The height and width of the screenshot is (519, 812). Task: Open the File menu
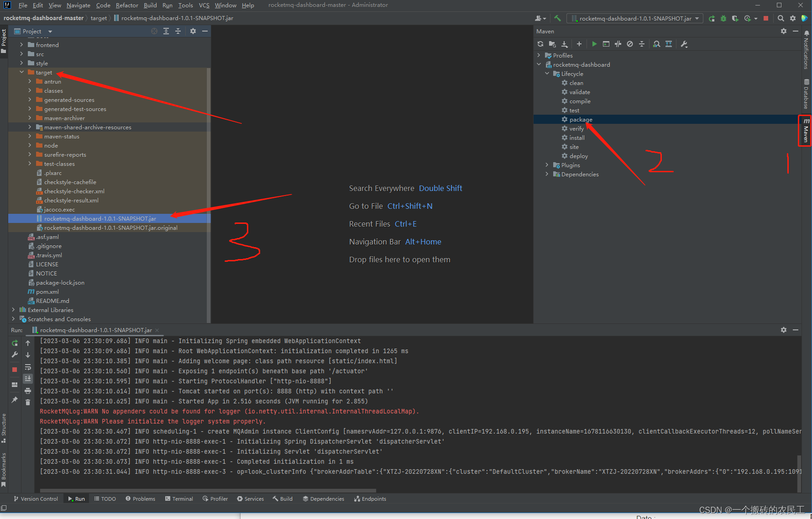(23, 5)
